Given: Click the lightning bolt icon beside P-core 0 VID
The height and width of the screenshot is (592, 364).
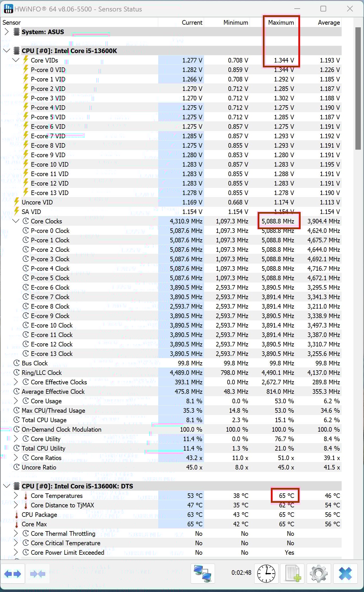Looking at the screenshot, I should click(26, 69).
